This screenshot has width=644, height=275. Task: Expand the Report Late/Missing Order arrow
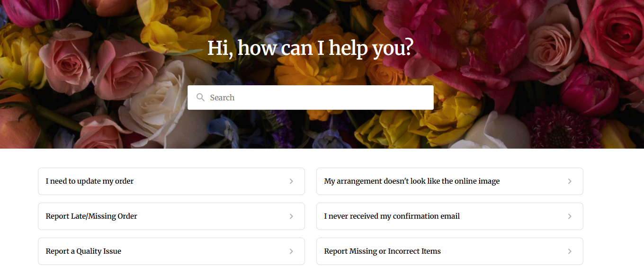291,216
